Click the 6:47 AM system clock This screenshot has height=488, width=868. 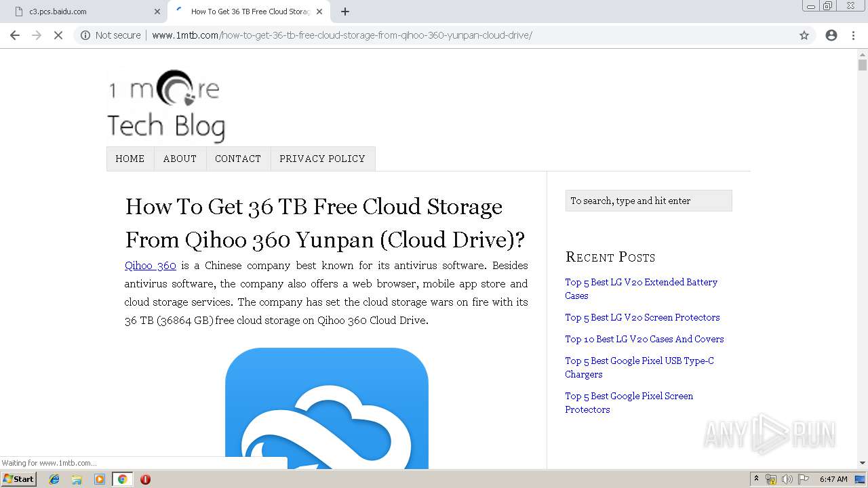(x=833, y=479)
